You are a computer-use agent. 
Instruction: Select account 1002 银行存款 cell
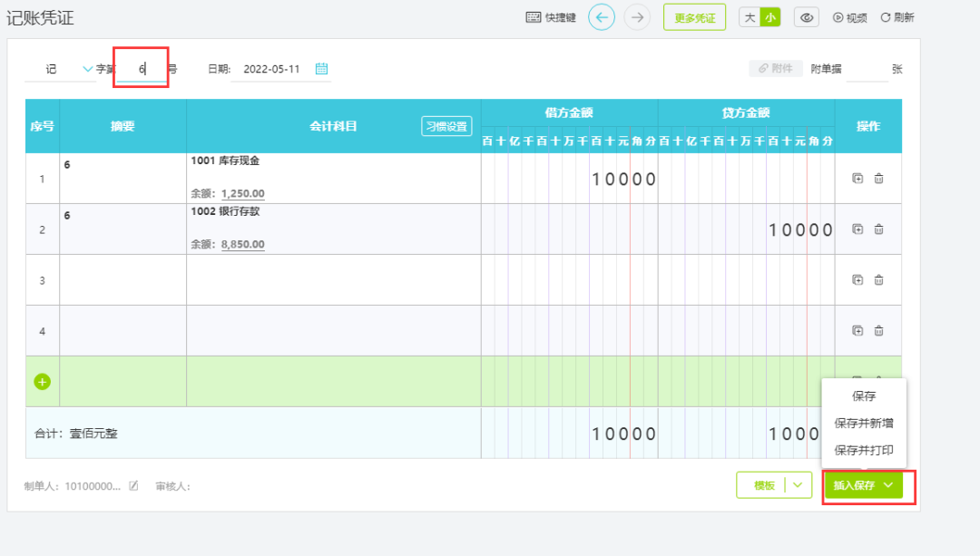tap(334, 229)
